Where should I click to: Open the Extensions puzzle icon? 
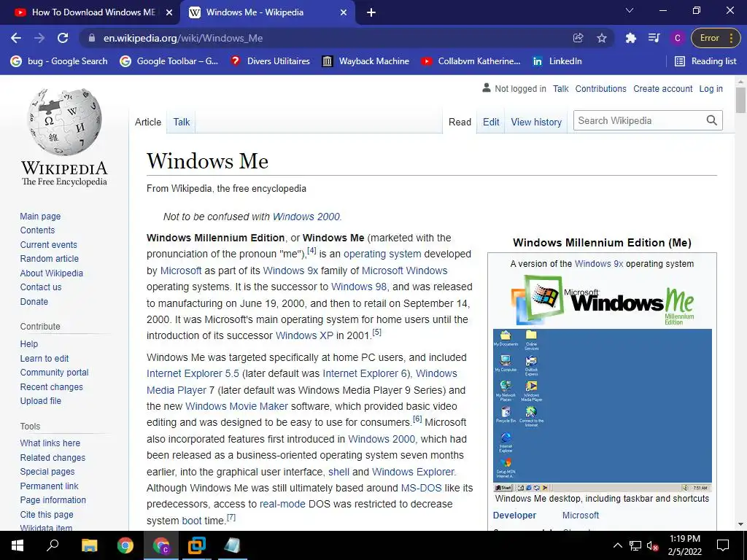pos(631,38)
